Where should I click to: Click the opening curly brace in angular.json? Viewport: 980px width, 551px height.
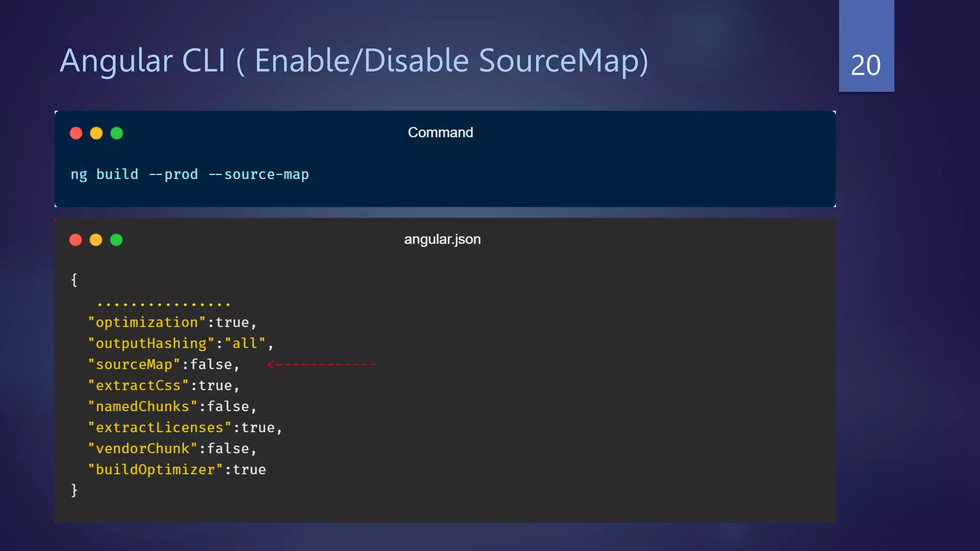pos(74,280)
